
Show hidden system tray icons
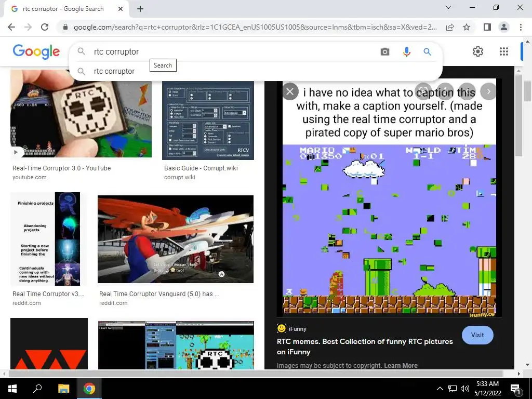tap(440, 389)
